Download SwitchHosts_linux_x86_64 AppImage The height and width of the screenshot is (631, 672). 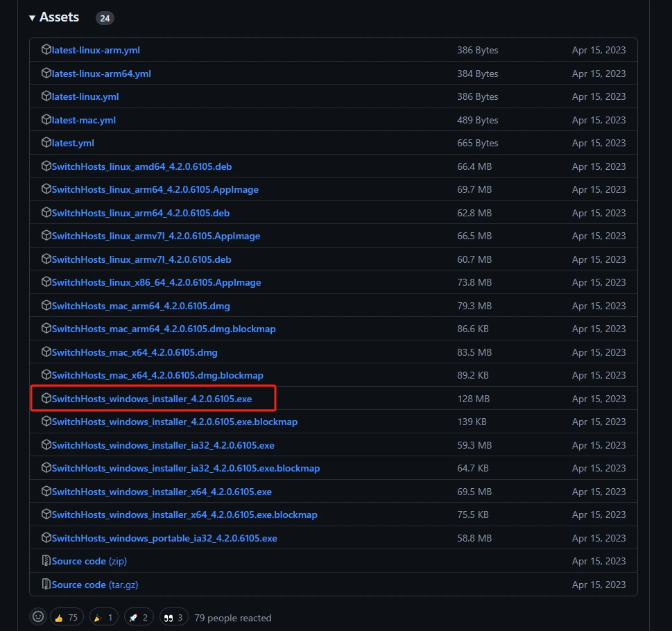tap(157, 283)
